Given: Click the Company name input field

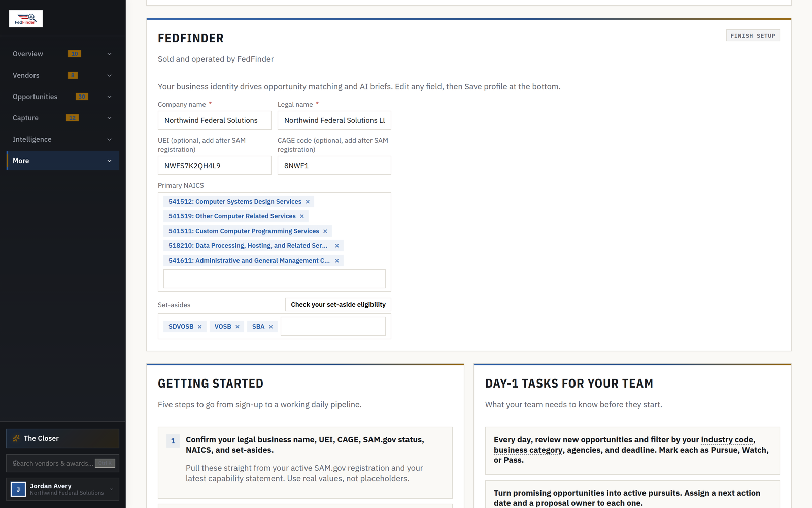Looking at the screenshot, I should [215, 120].
